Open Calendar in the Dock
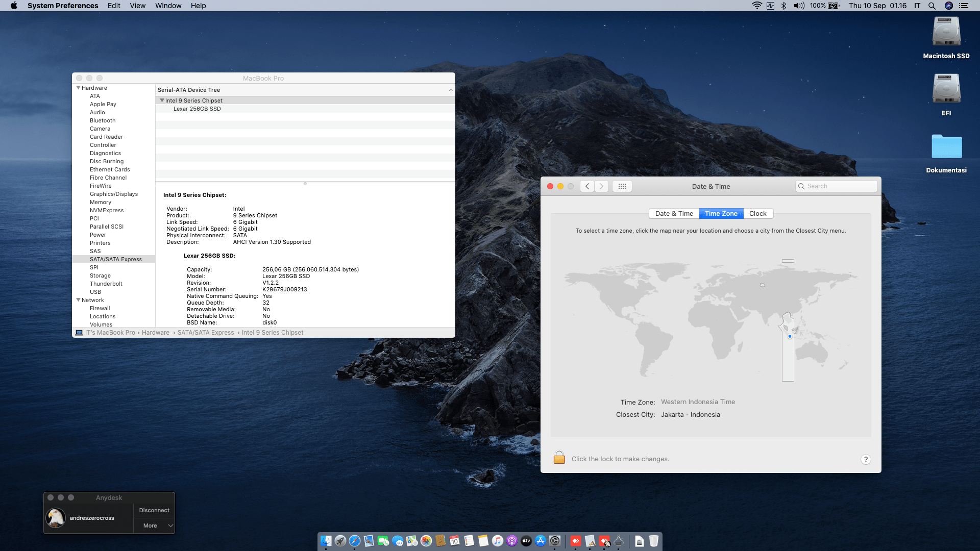The height and width of the screenshot is (551, 980). click(x=455, y=541)
